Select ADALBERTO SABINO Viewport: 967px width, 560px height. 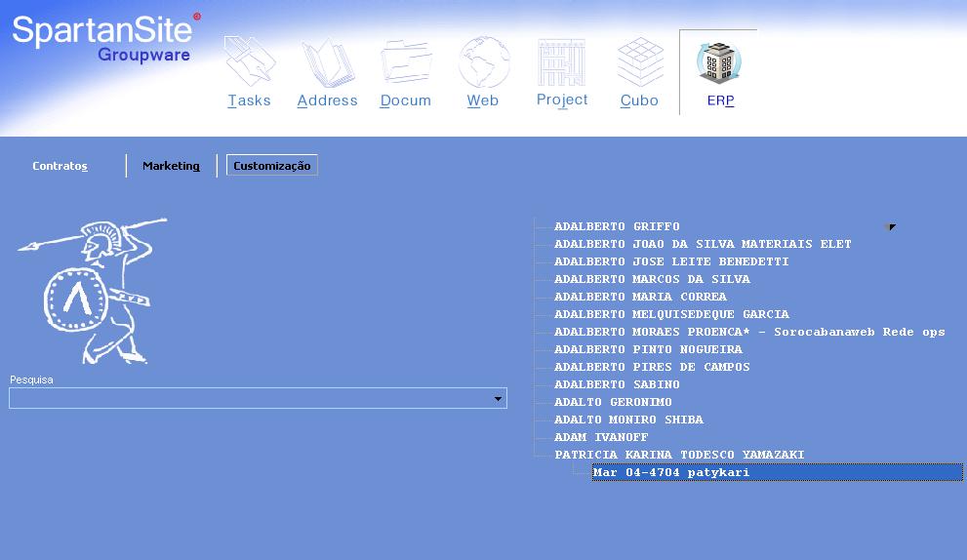[617, 384]
